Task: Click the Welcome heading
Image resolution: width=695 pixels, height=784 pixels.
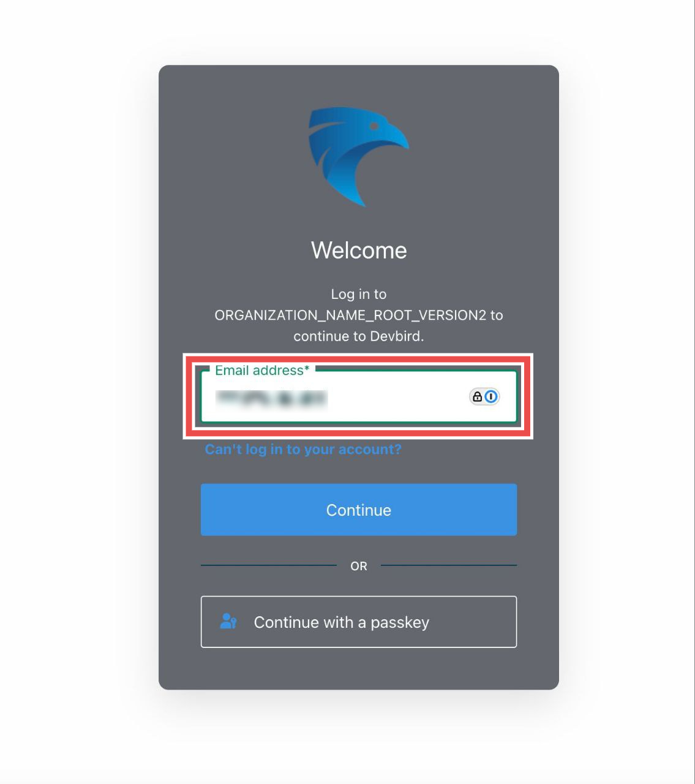Action: (359, 250)
